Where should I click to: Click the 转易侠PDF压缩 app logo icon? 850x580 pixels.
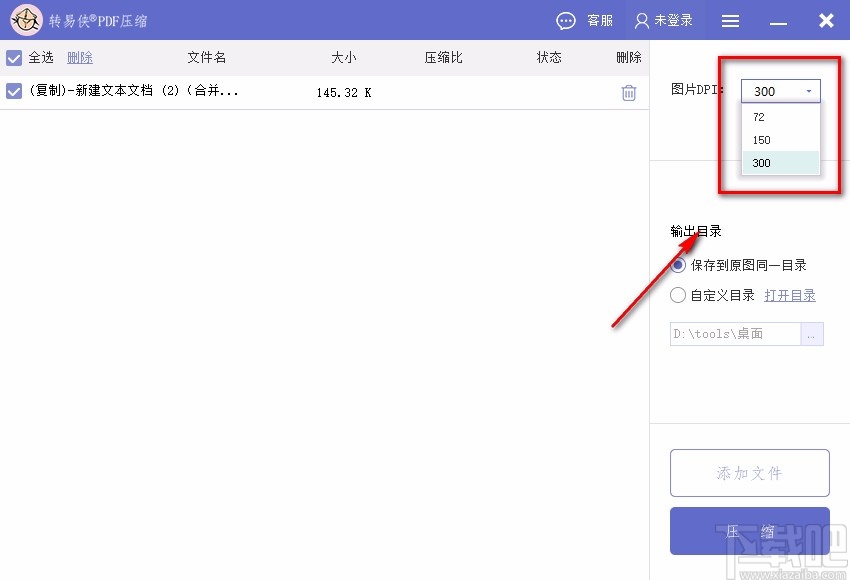coord(26,20)
